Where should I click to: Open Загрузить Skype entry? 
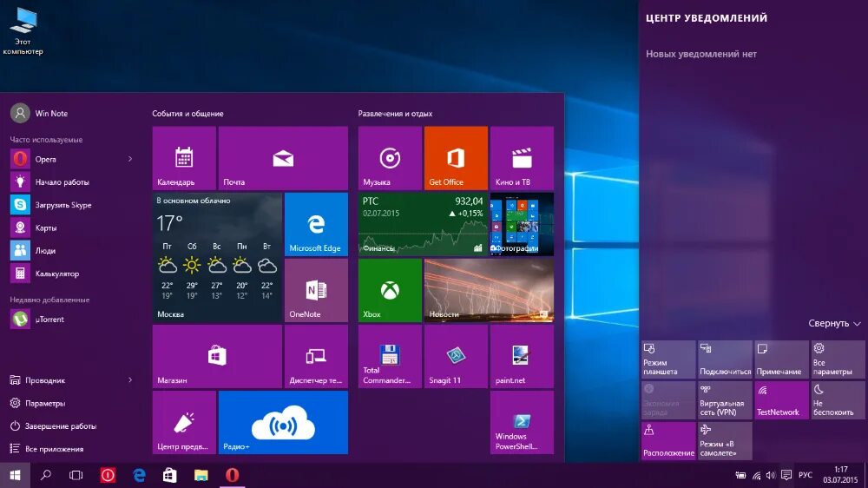[72, 205]
